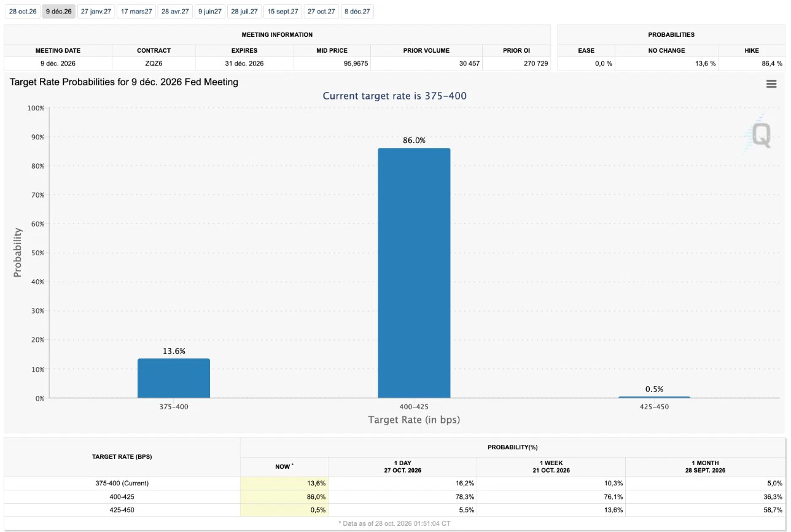Click the 'Data as of 28 oct. 2026' footnote
This screenshot has height=532, width=791.
click(x=395, y=523)
